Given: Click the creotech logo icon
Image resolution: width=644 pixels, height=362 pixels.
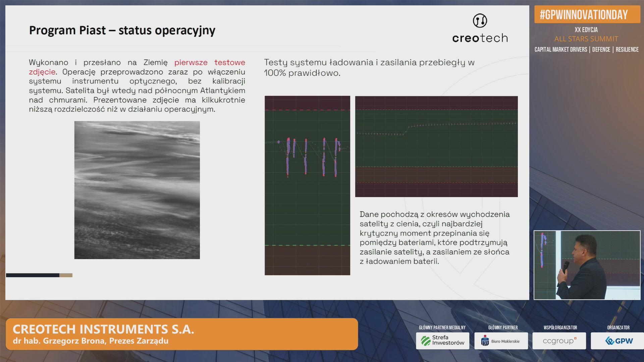Looking at the screenshot, I should 480,21.
